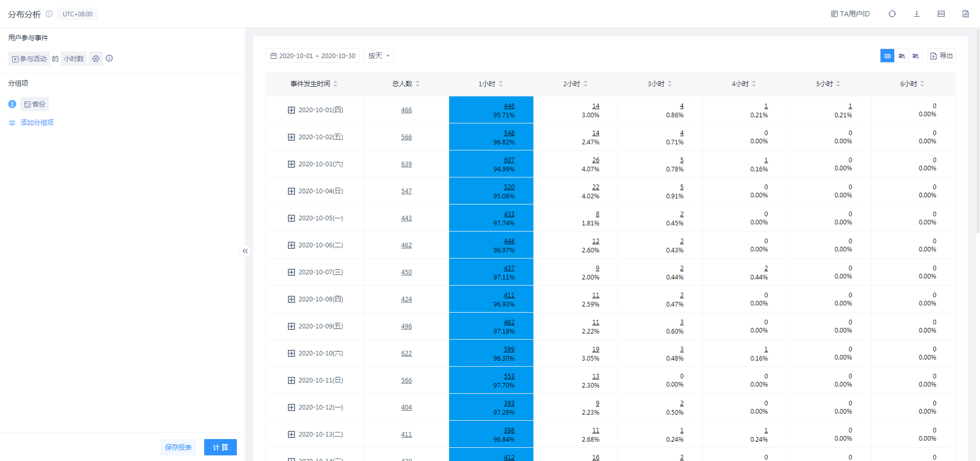Click the refresh icon in the top bar
The height and width of the screenshot is (461, 980).
point(892,14)
